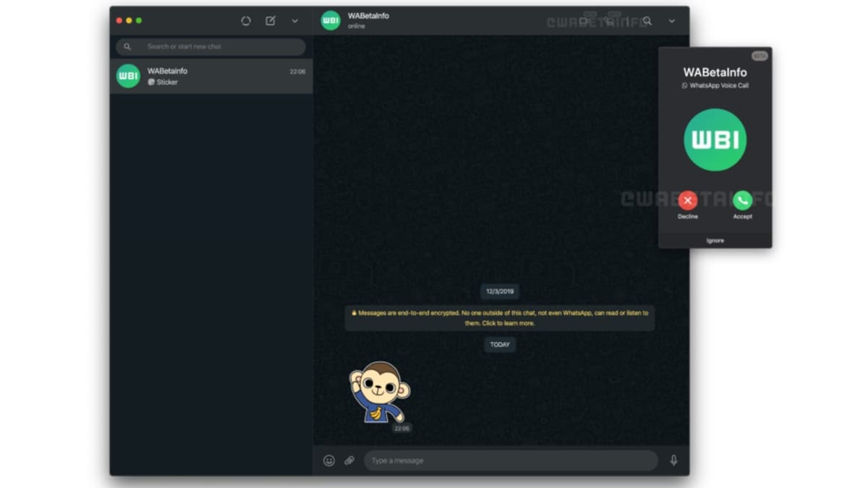
Task: Click the "Search or start new chat" field
Action: click(210, 46)
